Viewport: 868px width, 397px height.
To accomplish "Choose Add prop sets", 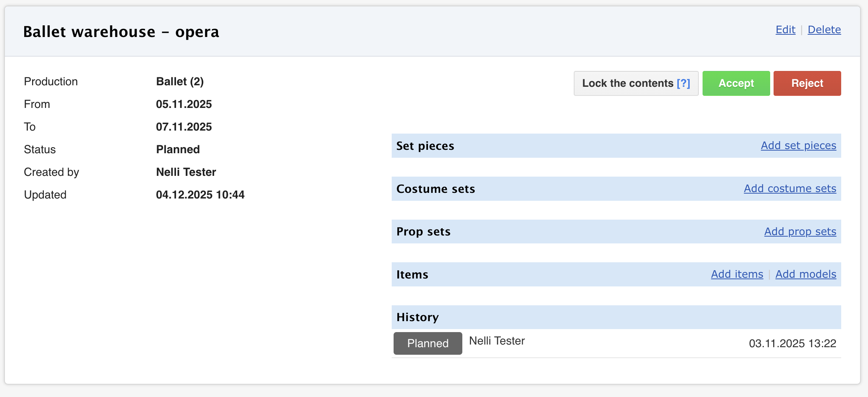I will 800,231.
